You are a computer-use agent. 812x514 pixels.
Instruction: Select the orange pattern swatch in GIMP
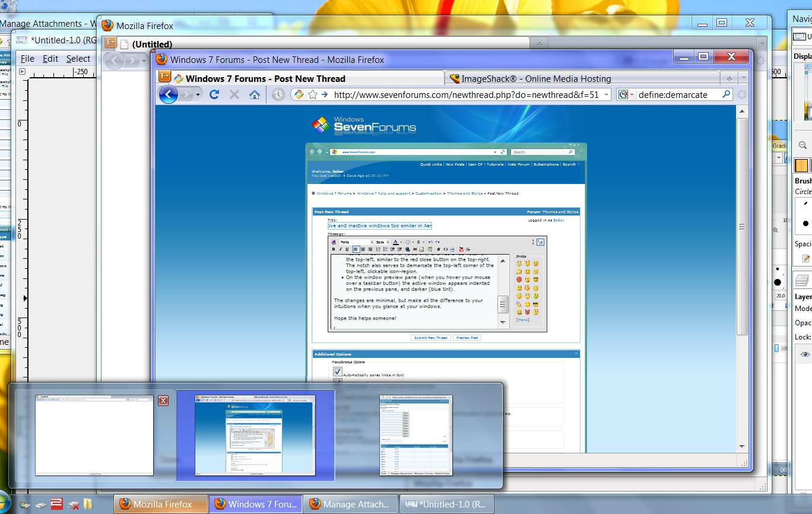801,164
